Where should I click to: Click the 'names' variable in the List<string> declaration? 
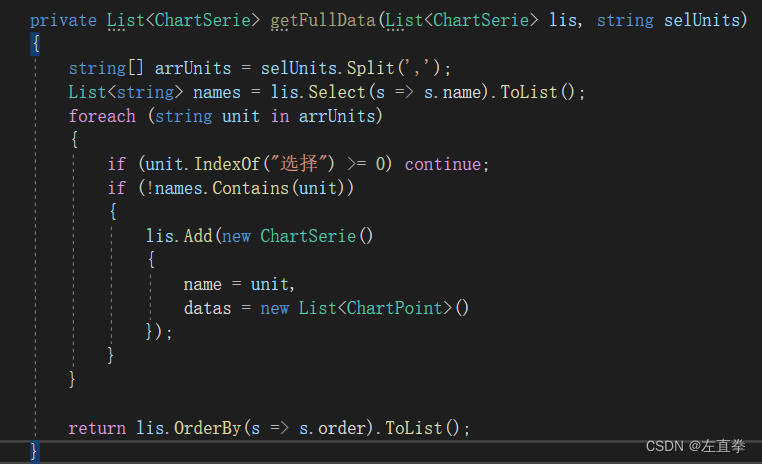217,92
